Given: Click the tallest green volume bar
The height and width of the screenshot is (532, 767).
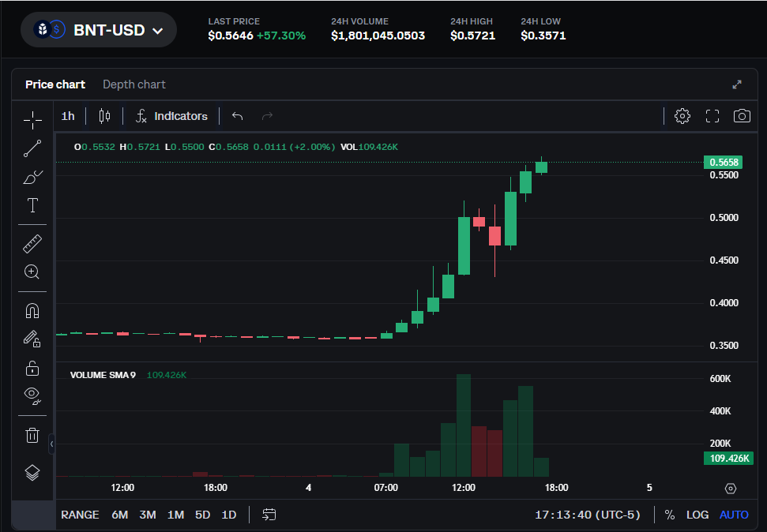Looking at the screenshot, I should [463, 425].
